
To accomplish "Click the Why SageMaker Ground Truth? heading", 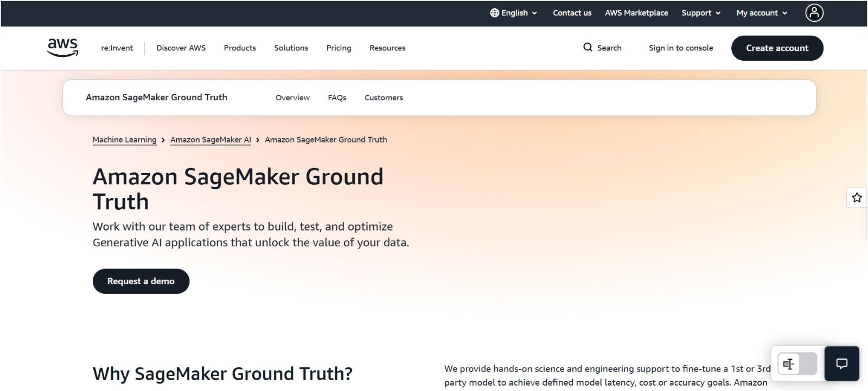I will 222,374.
